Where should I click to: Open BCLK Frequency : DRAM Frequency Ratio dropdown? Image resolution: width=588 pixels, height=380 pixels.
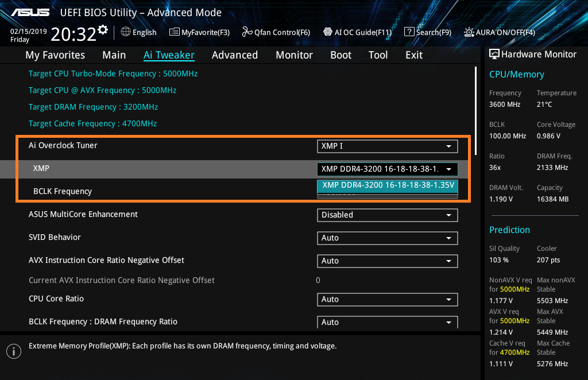click(x=388, y=322)
